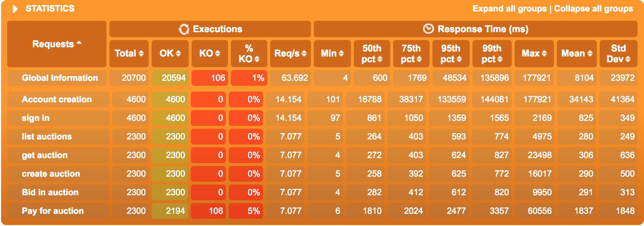This screenshot has width=644, height=226.
Task: Sort table by Max column
Action: [x=534, y=53]
